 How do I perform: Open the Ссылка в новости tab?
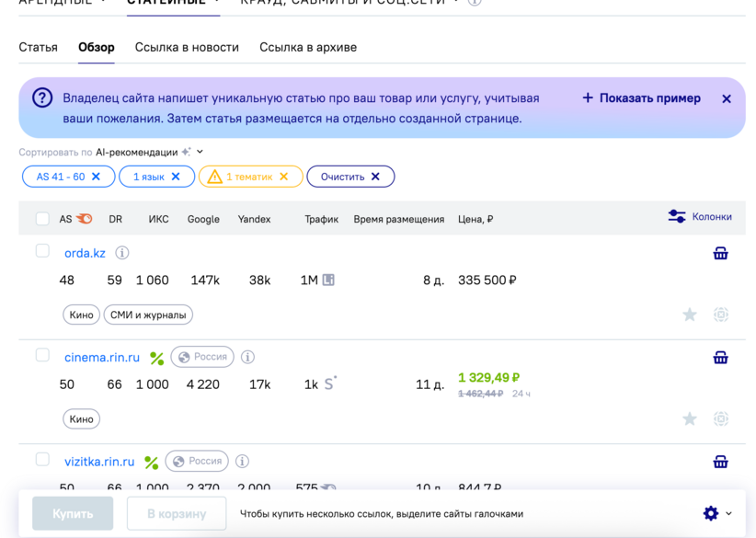187,47
